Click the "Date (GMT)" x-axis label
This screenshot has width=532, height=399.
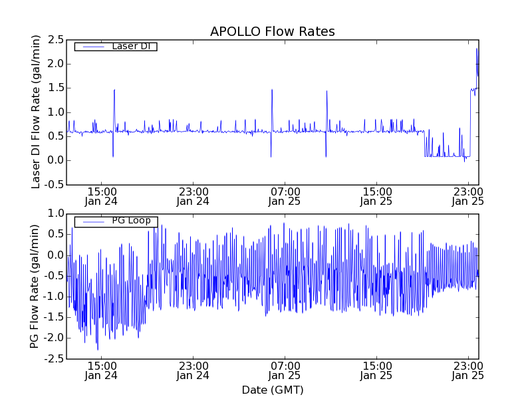pyautogui.click(x=273, y=390)
